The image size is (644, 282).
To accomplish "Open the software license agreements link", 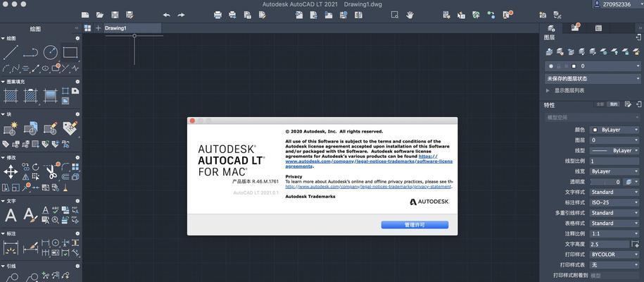I will pyautogui.click(x=368, y=161).
